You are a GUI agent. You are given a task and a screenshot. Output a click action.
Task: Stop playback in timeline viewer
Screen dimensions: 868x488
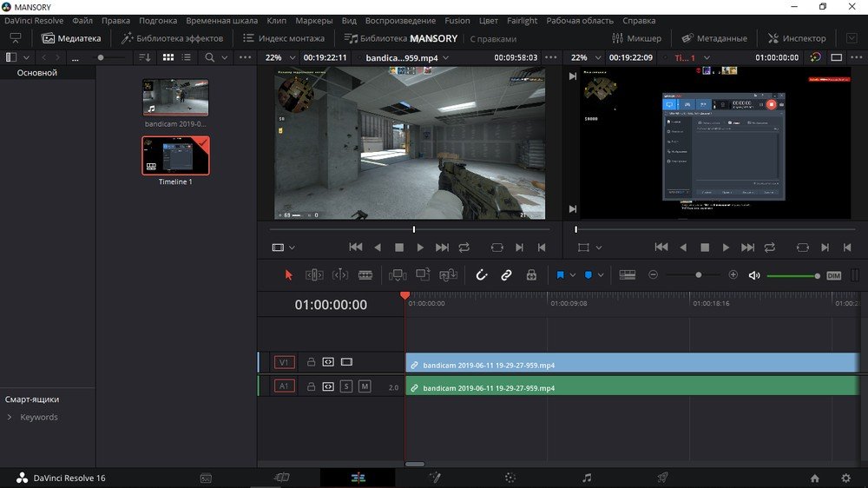tap(705, 247)
